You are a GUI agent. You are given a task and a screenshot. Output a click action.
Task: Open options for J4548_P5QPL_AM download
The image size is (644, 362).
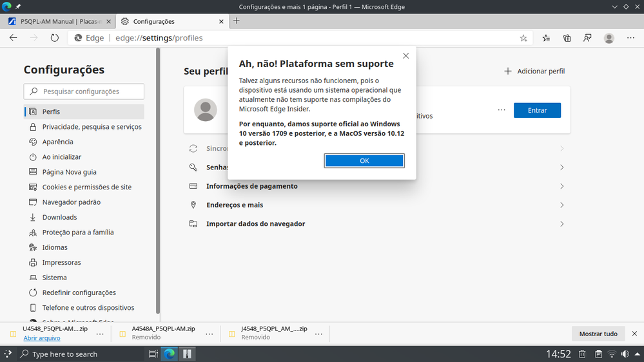pyautogui.click(x=318, y=334)
